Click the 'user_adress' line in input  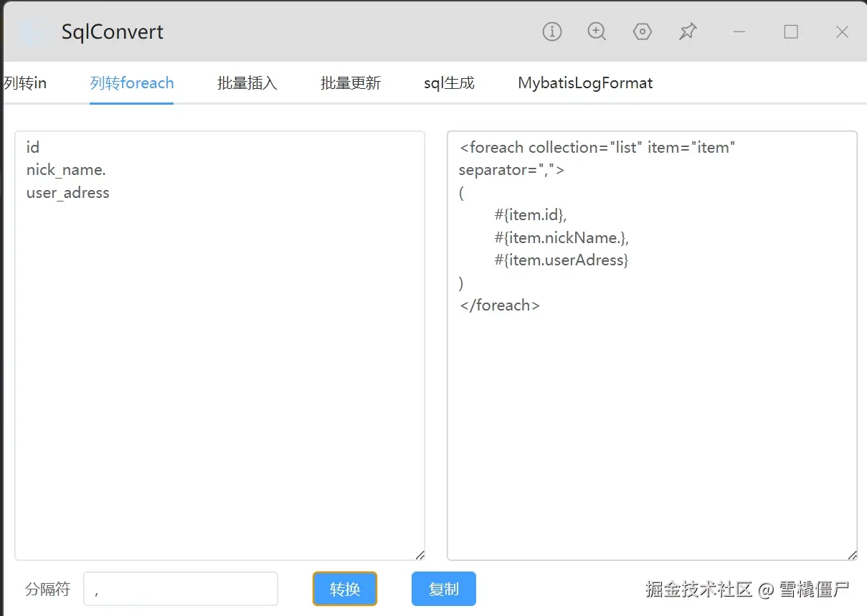(x=68, y=193)
